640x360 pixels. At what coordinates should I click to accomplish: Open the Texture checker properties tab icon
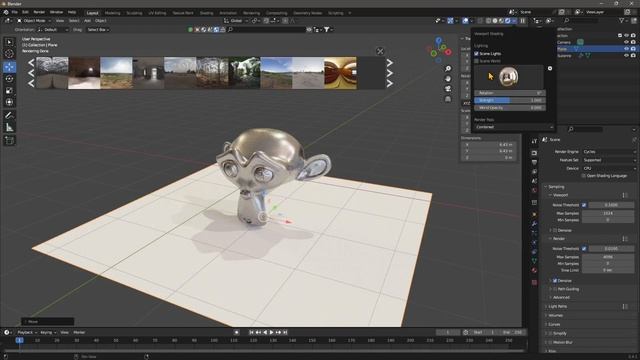coord(534,282)
